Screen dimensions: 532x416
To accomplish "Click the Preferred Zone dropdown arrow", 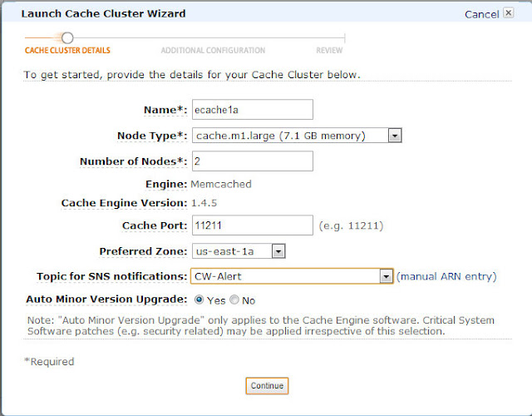I will pyautogui.click(x=278, y=250).
